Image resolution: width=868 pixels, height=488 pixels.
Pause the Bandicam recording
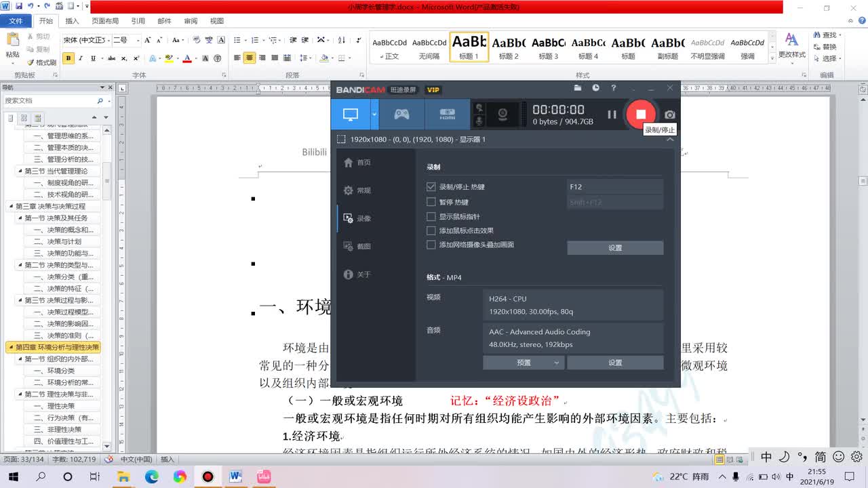tap(612, 115)
